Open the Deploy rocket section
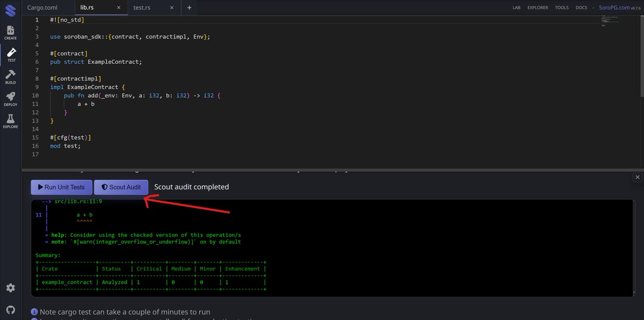 (10, 99)
